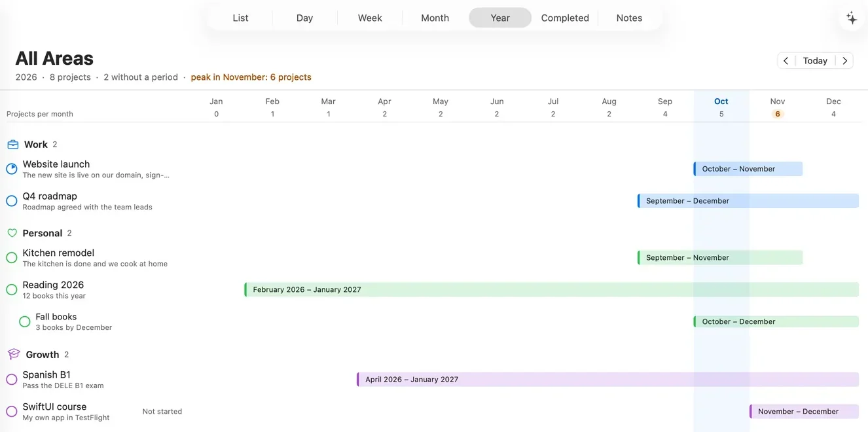The width and height of the screenshot is (868, 432).
Task: Open the Website launch project title
Action: [56, 164]
